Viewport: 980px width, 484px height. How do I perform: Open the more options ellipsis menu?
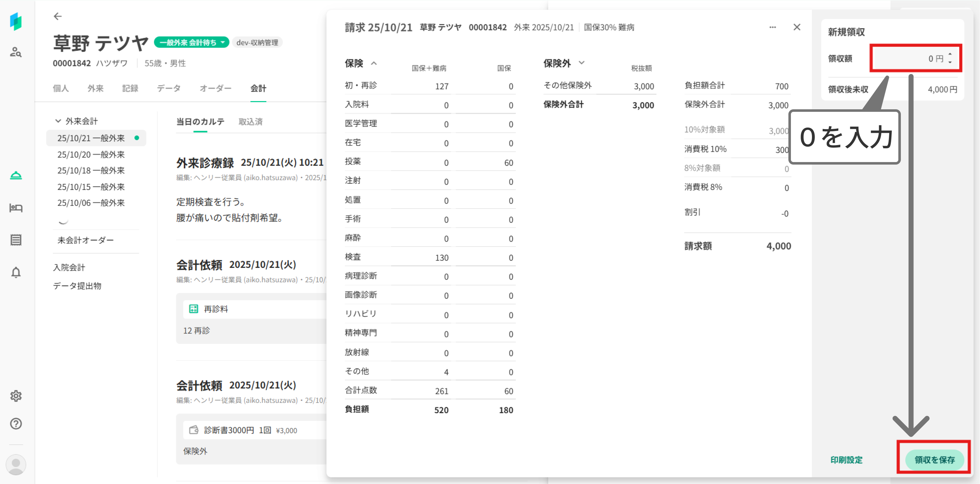(772, 27)
